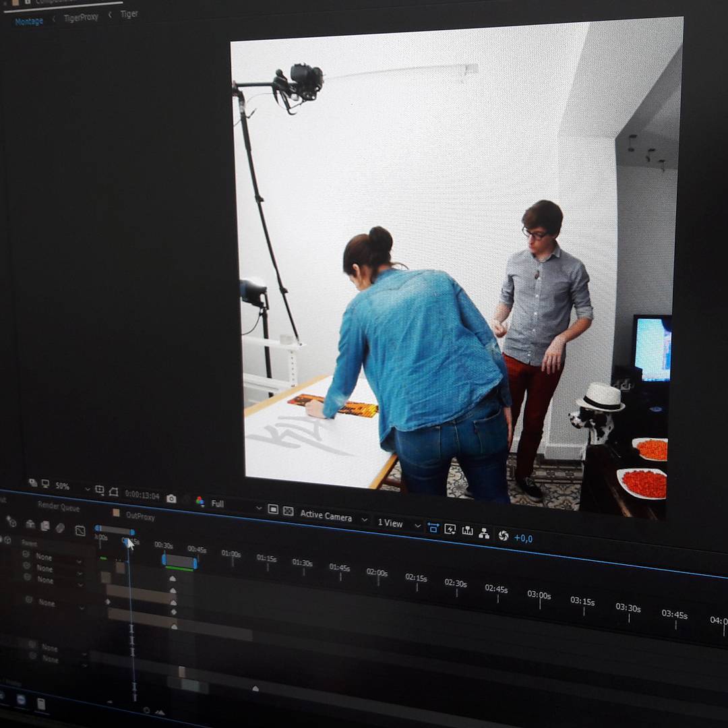Open the Composition Flowchart icon
The width and height of the screenshot is (728, 728).
coord(484,533)
